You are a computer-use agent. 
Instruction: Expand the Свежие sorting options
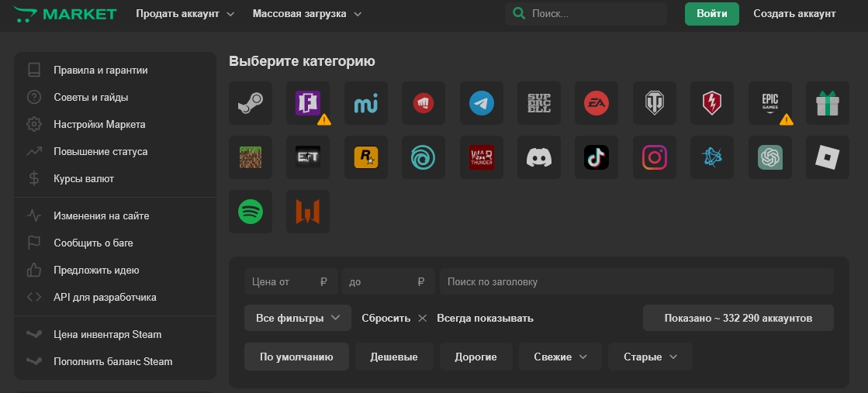coord(560,357)
